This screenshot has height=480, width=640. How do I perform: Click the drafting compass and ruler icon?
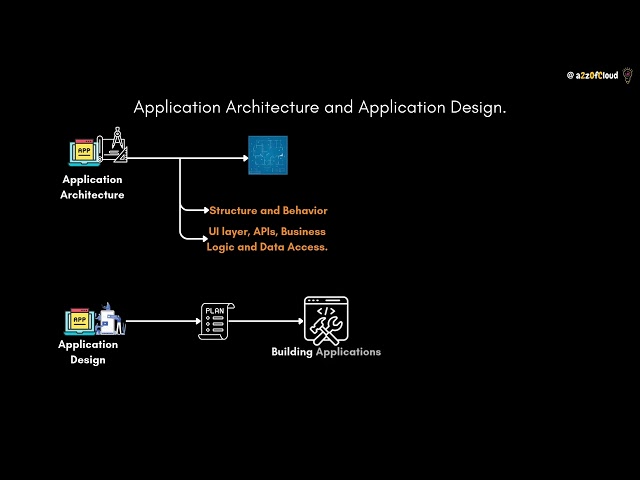(114, 146)
